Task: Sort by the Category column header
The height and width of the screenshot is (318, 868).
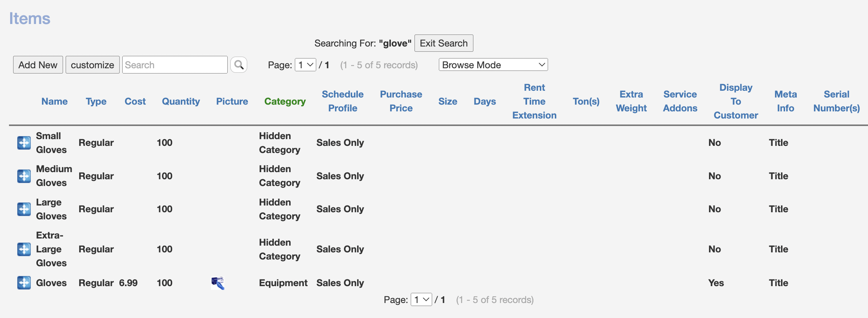Action: 285,101
